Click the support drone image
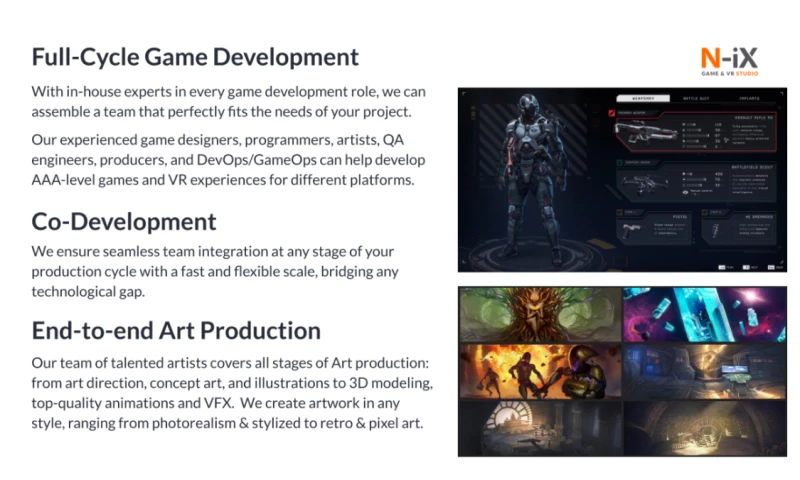The height and width of the screenshot is (480, 800). (643, 182)
